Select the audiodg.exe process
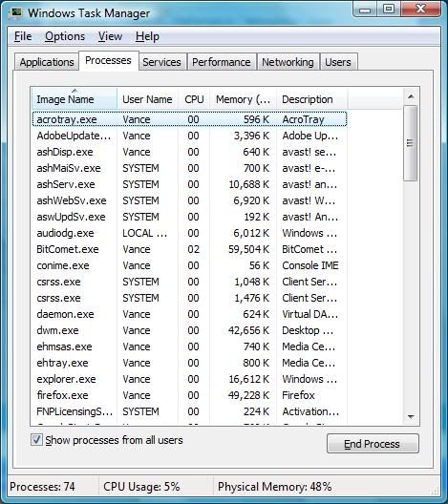448x504 pixels. [190, 233]
